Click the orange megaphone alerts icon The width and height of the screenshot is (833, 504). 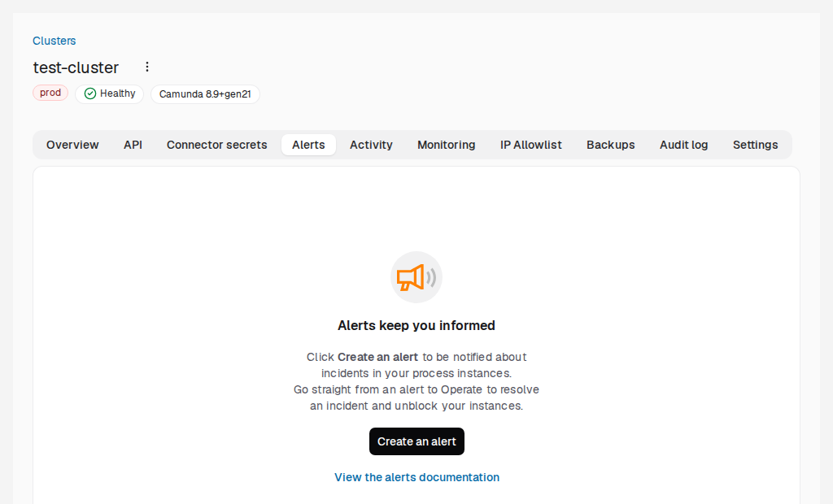(x=416, y=277)
